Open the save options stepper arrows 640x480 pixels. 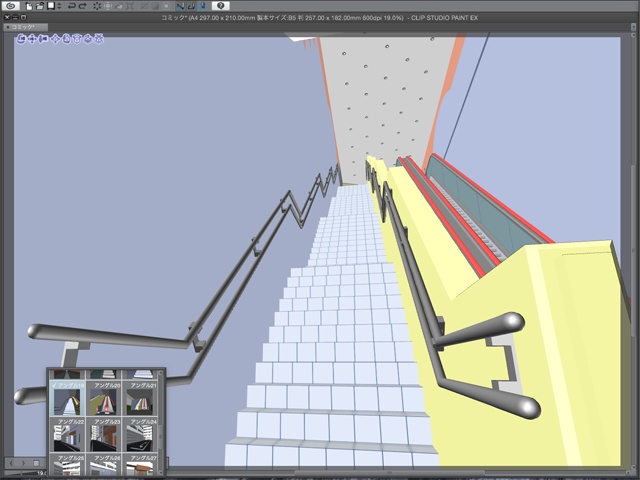(x=59, y=6)
